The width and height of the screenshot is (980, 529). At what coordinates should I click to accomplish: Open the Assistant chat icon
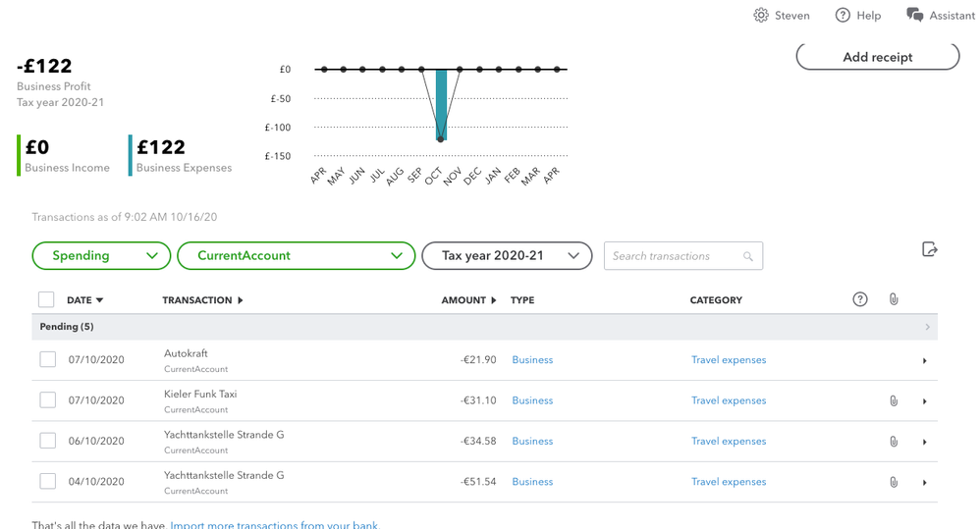[914, 15]
